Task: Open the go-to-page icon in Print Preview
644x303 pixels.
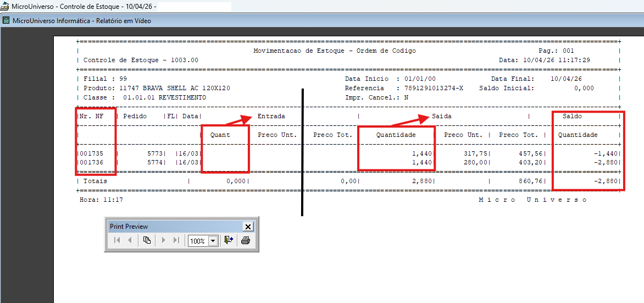Action: 147,240
